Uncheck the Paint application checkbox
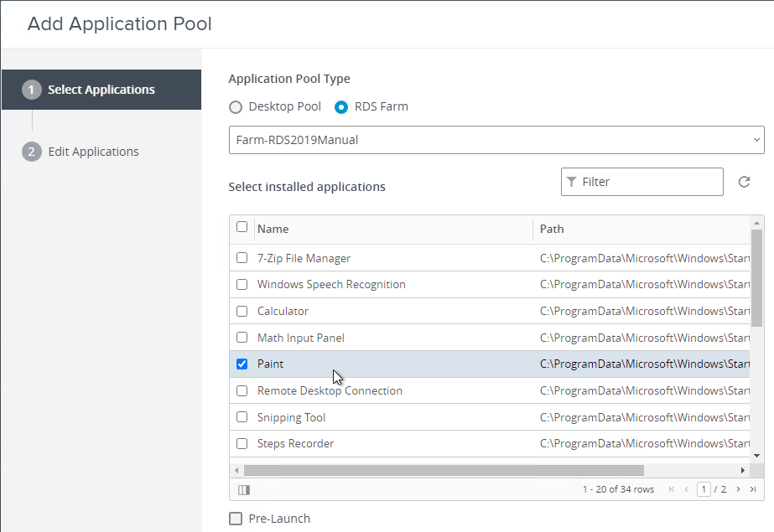774x532 pixels. coord(242,364)
